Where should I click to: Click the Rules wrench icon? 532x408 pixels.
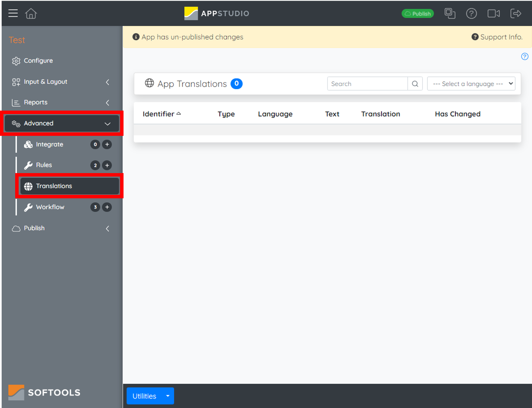pyautogui.click(x=28, y=165)
